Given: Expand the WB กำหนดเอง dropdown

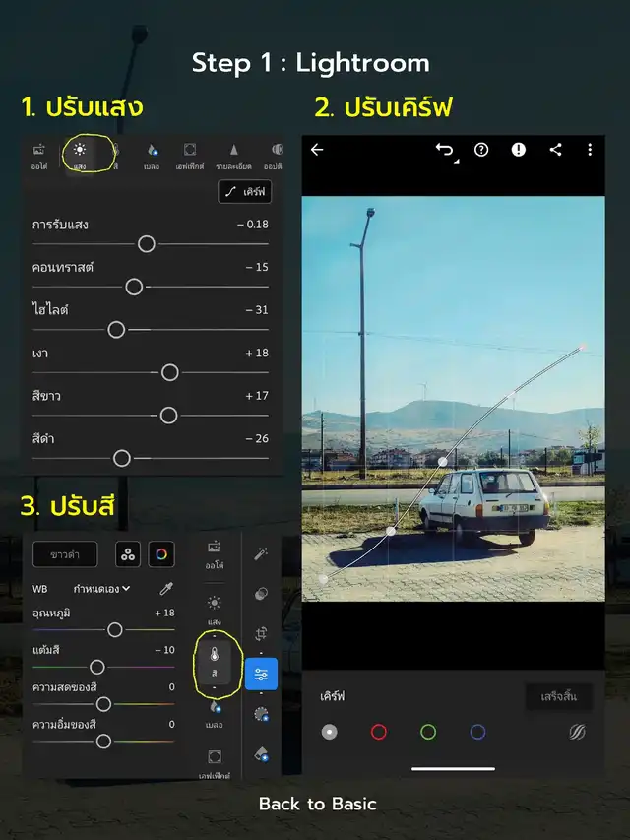Looking at the screenshot, I should tap(102, 589).
